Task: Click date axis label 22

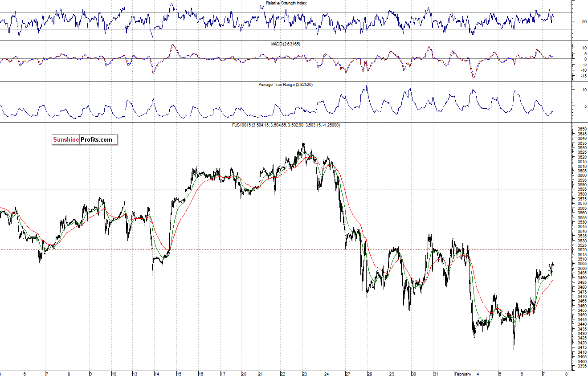Action: pos(283,374)
